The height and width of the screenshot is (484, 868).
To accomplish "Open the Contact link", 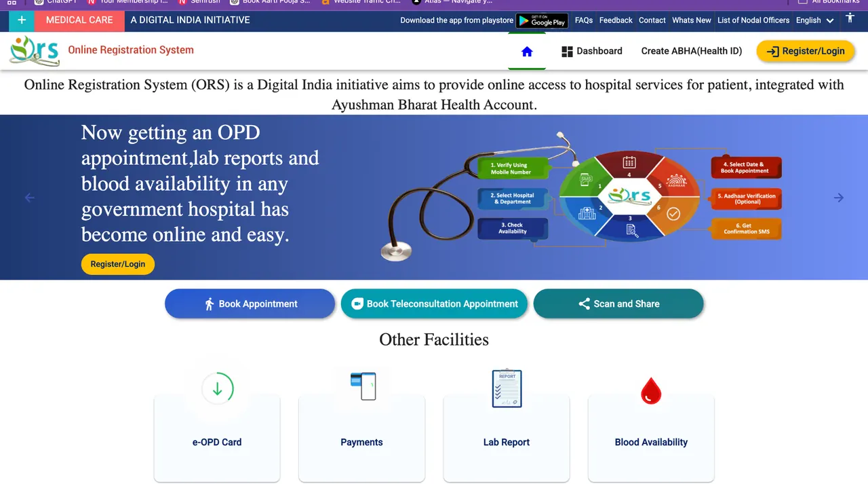I will (652, 20).
